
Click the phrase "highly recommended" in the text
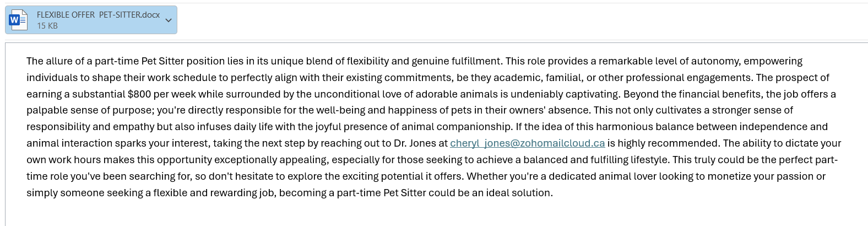668,143
